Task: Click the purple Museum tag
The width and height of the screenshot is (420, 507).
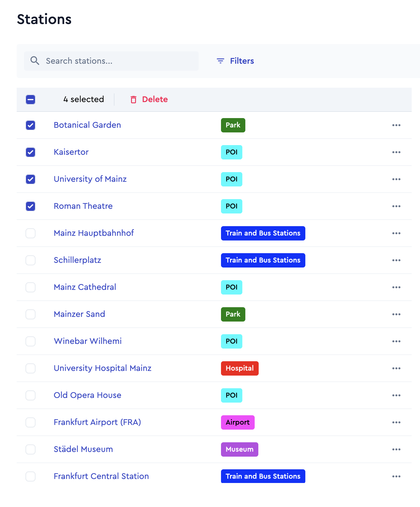Action: (240, 449)
